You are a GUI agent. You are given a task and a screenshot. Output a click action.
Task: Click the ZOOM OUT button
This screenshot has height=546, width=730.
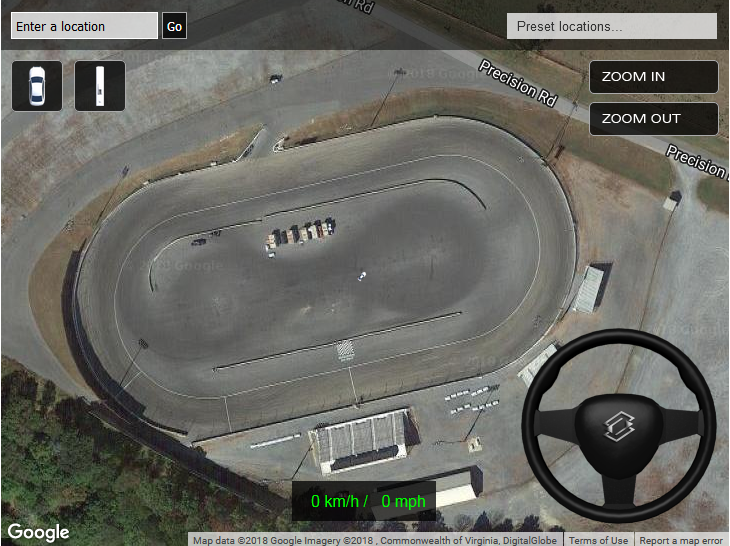tap(654, 119)
